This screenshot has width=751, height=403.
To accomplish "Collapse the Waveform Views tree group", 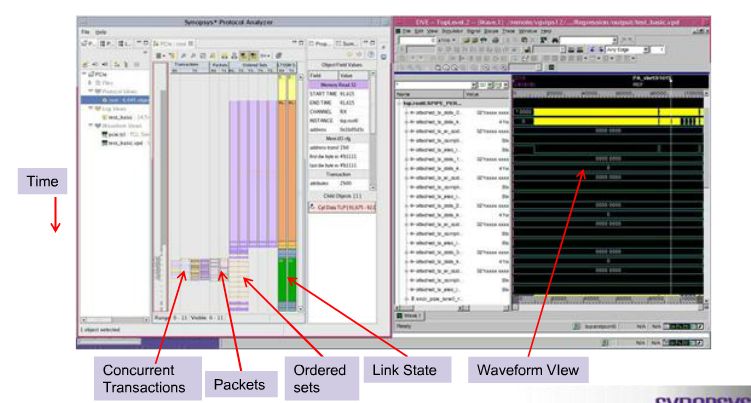I will coord(90,126).
